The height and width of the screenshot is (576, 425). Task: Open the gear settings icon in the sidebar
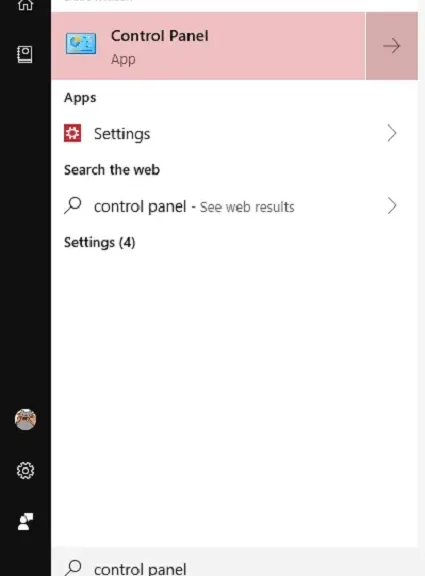pyautogui.click(x=25, y=471)
